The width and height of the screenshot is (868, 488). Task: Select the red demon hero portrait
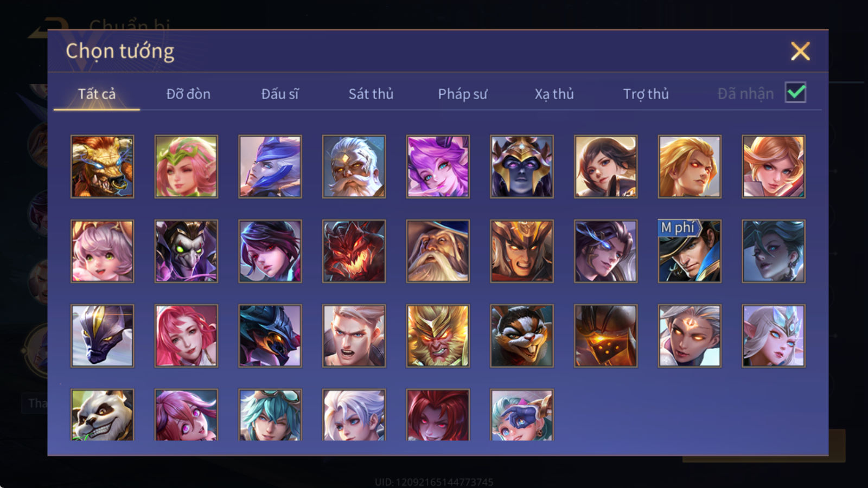[354, 251]
